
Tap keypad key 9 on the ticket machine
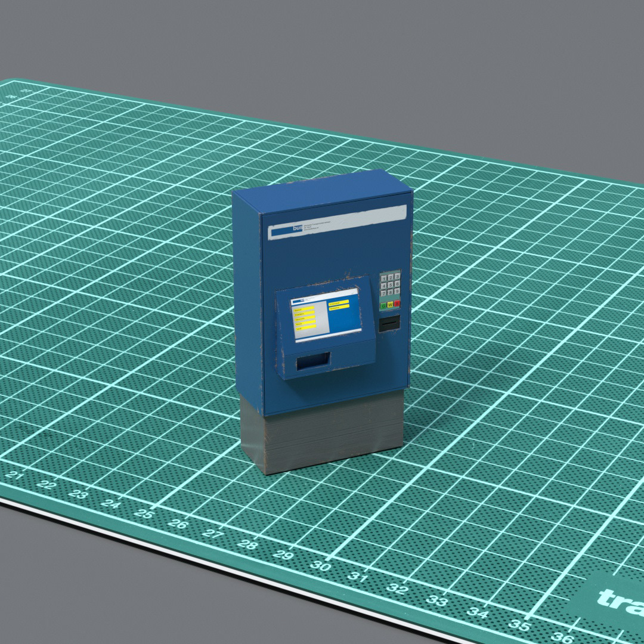[397, 291]
